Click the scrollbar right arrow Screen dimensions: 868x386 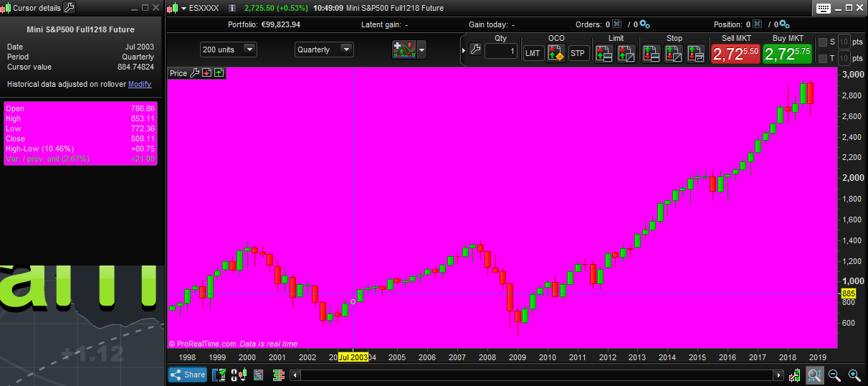tap(778, 375)
